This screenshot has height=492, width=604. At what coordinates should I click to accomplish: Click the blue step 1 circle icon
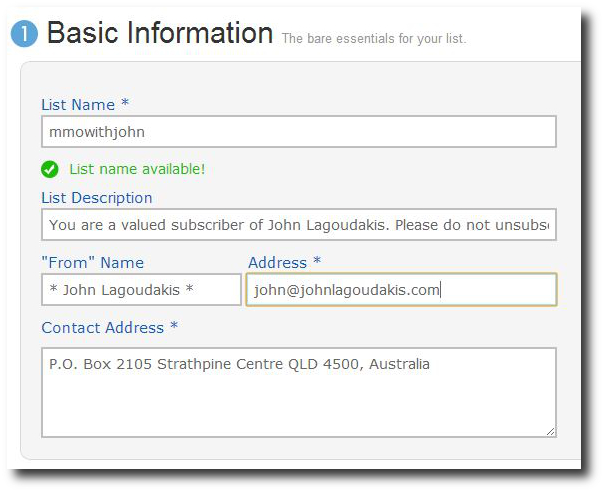click(24, 35)
